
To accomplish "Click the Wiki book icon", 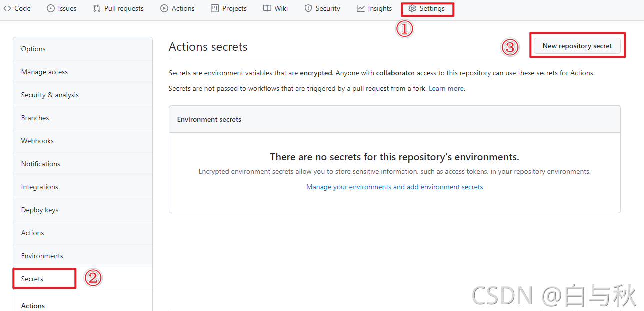I will coord(267,8).
